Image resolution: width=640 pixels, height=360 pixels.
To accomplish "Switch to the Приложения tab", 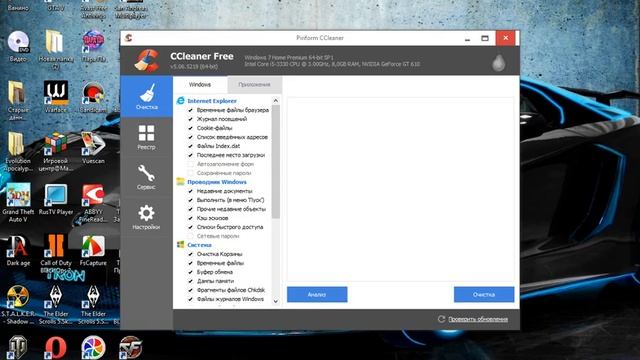I will click(254, 84).
